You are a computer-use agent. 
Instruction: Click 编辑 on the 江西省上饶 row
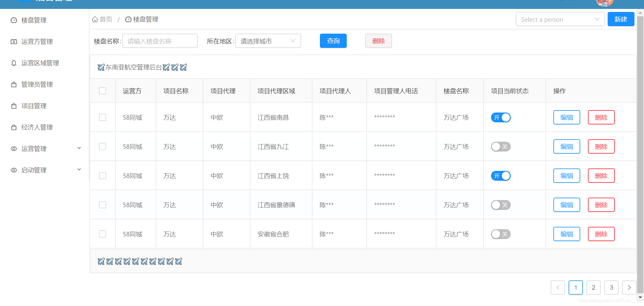click(566, 176)
